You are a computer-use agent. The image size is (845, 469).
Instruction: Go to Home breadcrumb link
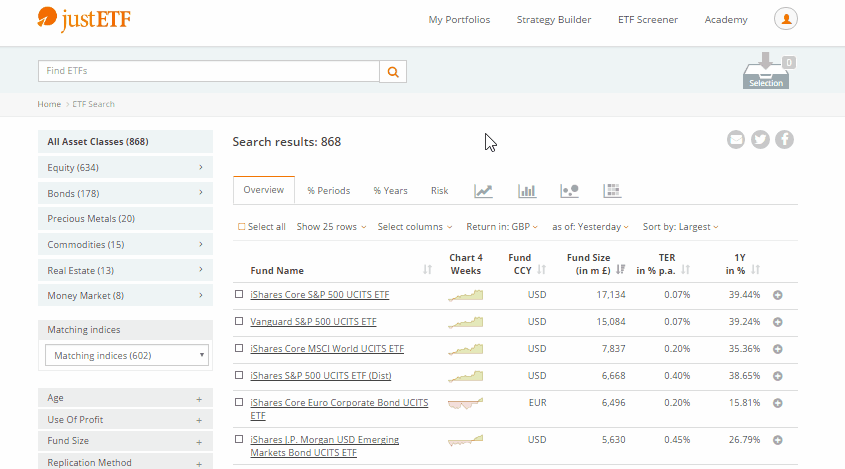click(x=49, y=104)
